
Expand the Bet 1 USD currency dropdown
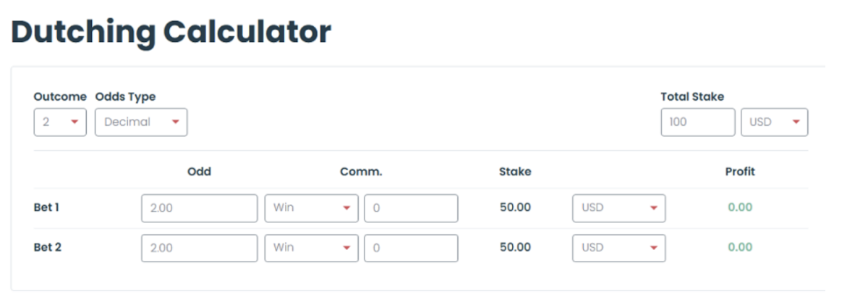point(619,208)
